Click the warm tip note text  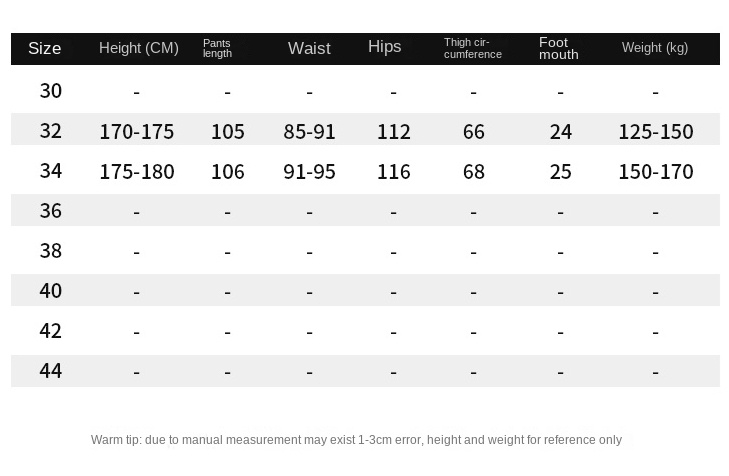tap(356, 440)
